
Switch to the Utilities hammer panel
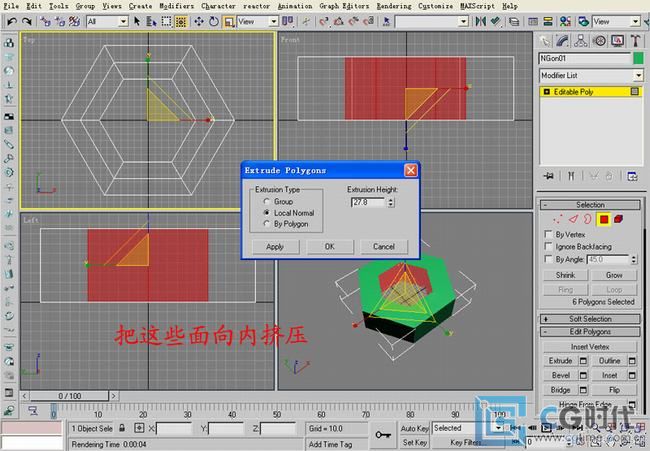pos(635,41)
